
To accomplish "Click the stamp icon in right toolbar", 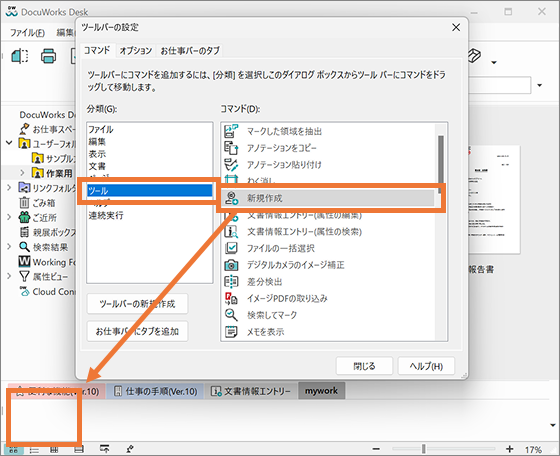I will (x=474, y=56).
